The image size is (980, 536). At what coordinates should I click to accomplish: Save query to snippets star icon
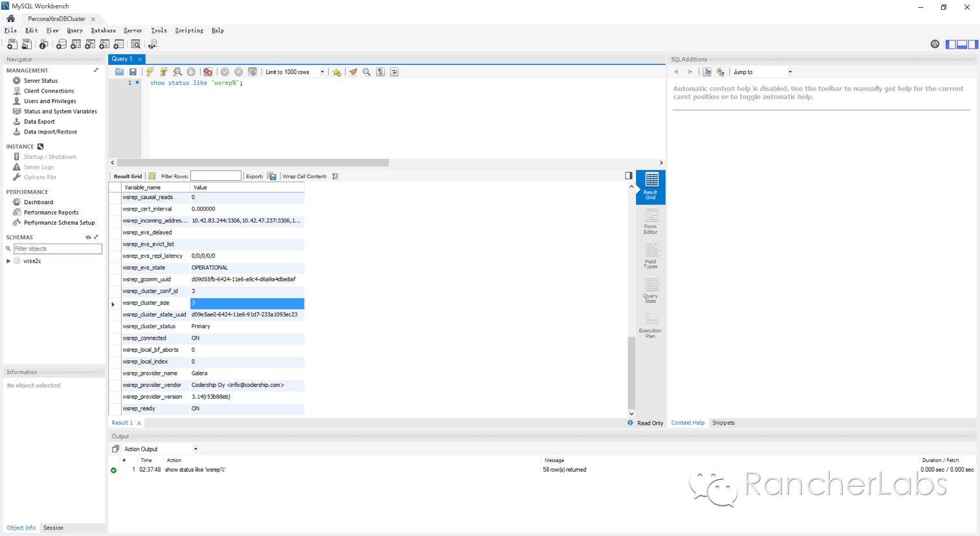click(337, 72)
